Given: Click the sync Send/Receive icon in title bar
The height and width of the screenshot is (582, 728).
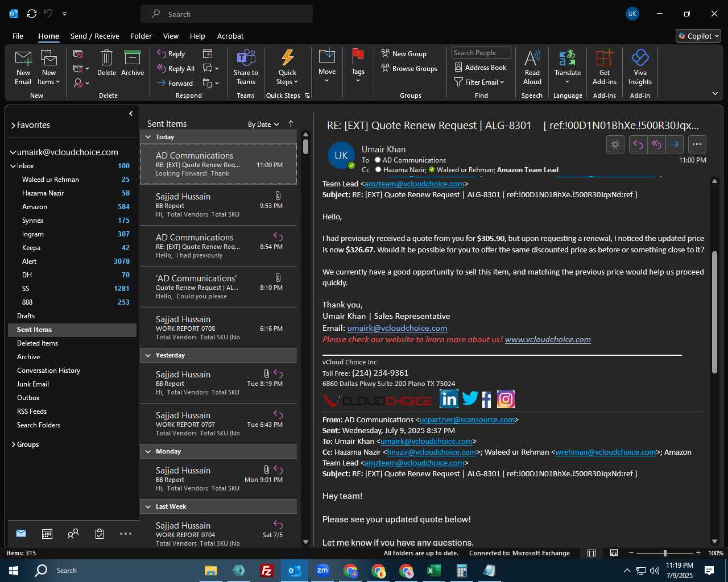Looking at the screenshot, I should tap(32, 14).
